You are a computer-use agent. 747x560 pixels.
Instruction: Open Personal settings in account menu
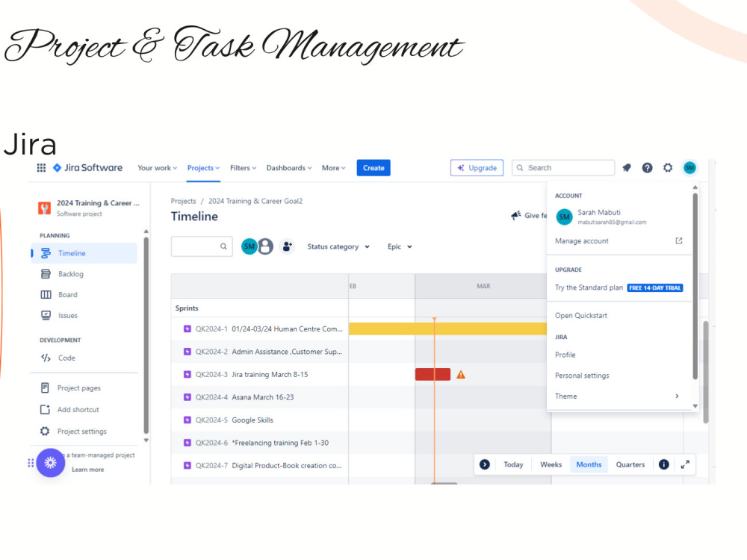click(x=582, y=376)
